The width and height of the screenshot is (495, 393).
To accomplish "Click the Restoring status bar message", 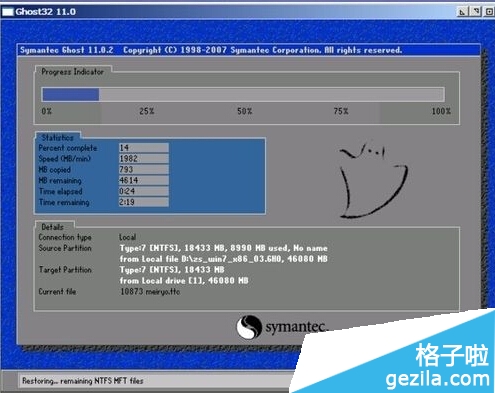I will [83, 381].
